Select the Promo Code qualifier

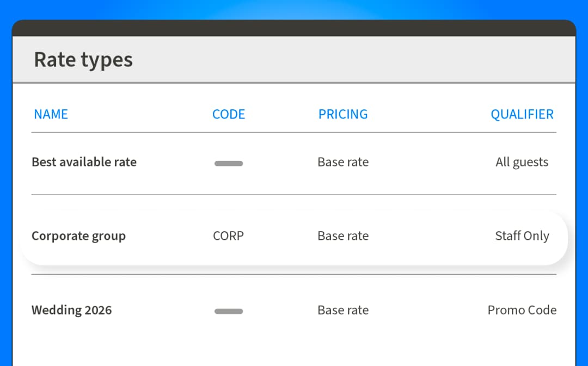point(522,311)
